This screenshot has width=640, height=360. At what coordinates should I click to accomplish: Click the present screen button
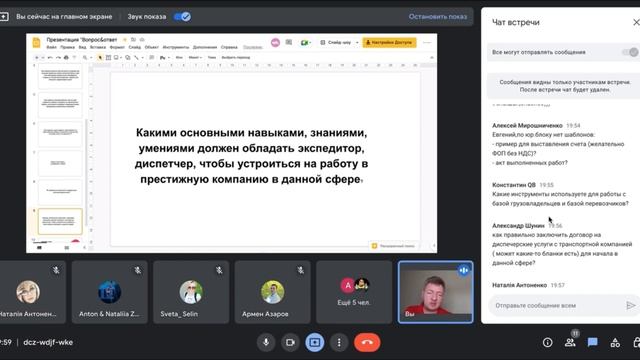[x=315, y=342]
